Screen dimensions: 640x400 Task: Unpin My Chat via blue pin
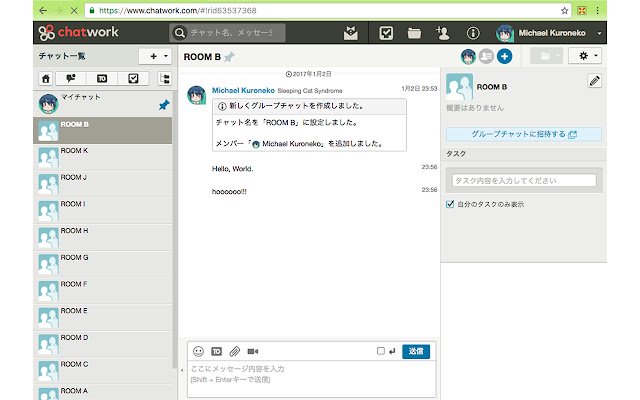click(164, 105)
